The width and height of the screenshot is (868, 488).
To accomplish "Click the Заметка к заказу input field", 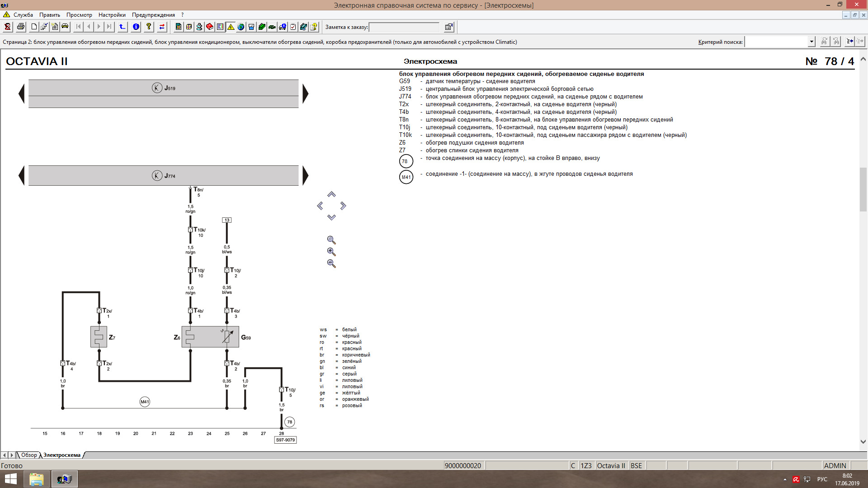I will [404, 27].
